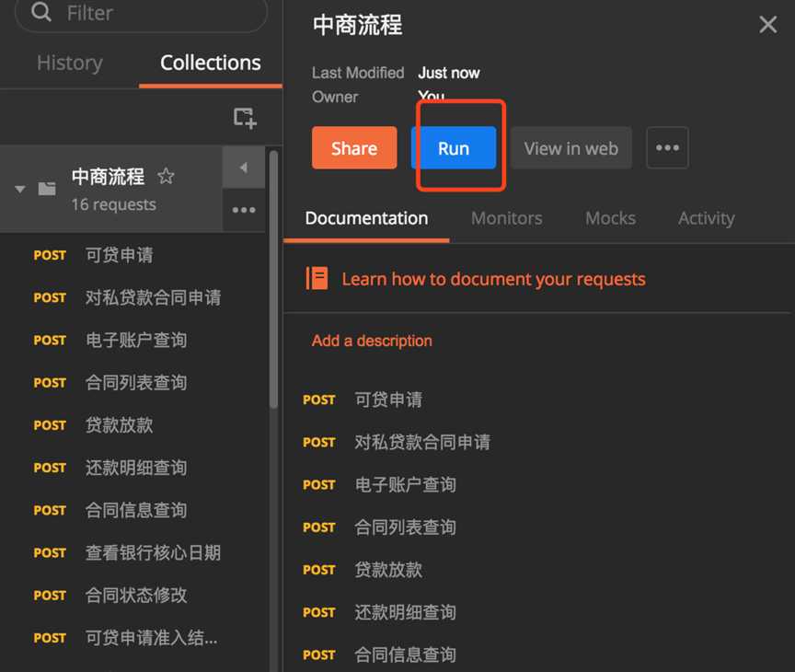795x672 pixels.
Task: Click 合同信息查询 in the documentation list
Action: pos(405,655)
